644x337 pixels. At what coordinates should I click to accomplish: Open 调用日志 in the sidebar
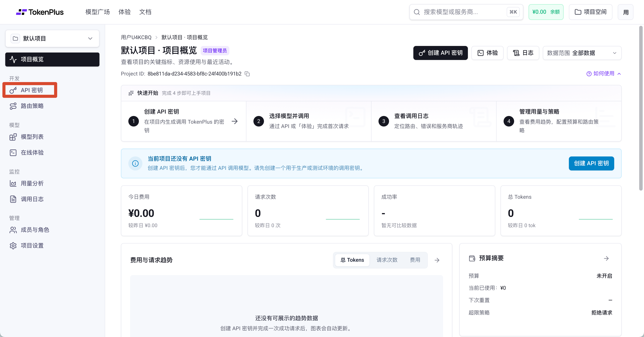52,199
